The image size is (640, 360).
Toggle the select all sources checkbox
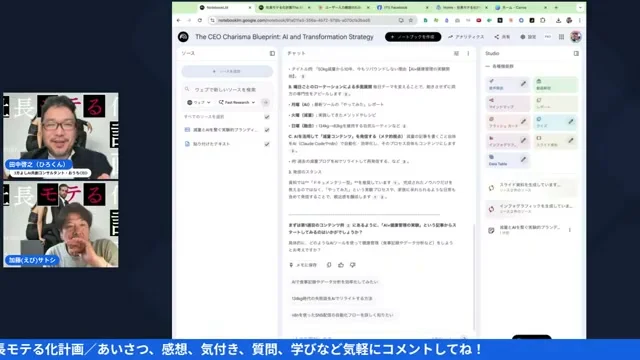[x=267, y=117]
